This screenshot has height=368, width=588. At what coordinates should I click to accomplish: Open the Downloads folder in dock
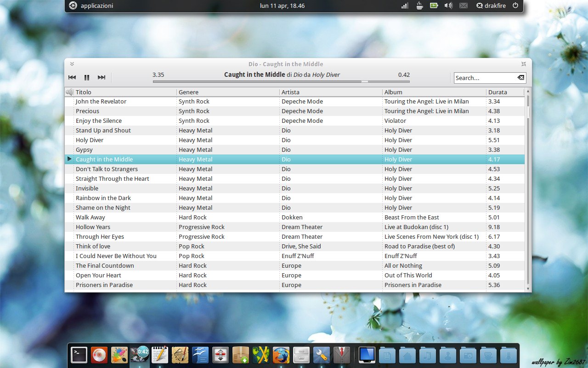[x=509, y=355]
